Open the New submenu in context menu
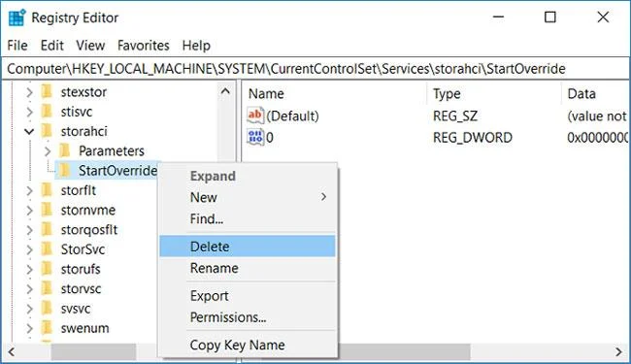 point(248,197)
